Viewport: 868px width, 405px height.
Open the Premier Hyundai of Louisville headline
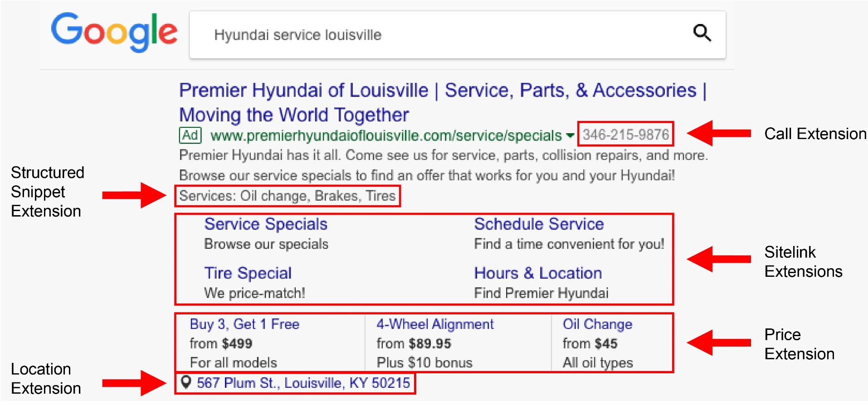[443, 102]
